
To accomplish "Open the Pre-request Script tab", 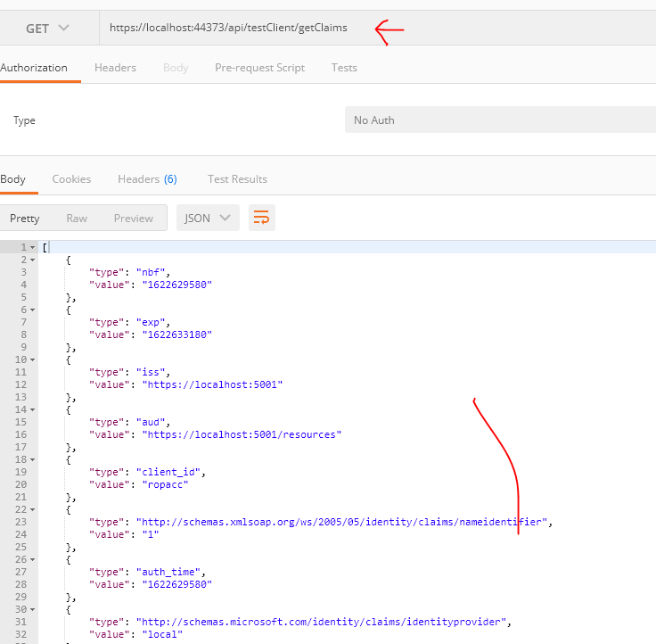I will coord(259,68).
